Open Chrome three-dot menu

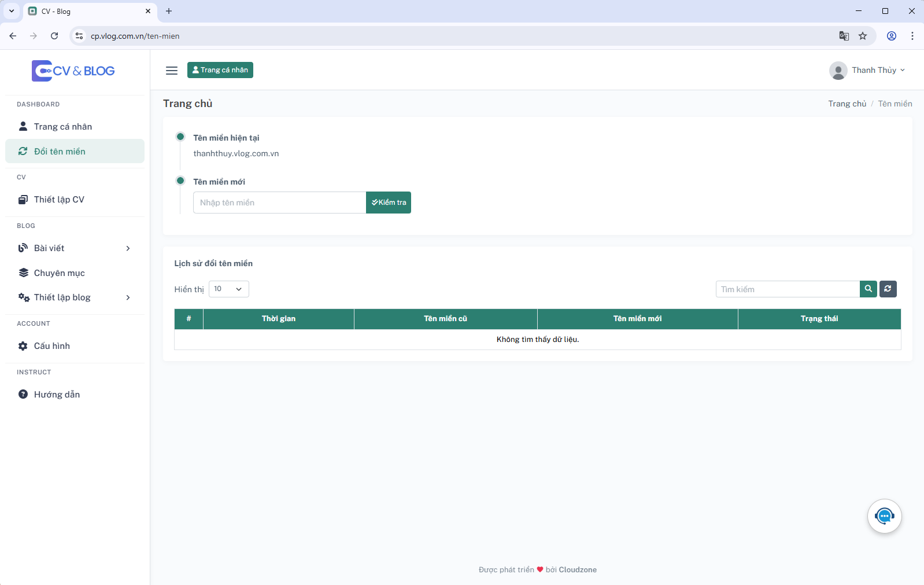pyautogui.click(x=912, y=36)
